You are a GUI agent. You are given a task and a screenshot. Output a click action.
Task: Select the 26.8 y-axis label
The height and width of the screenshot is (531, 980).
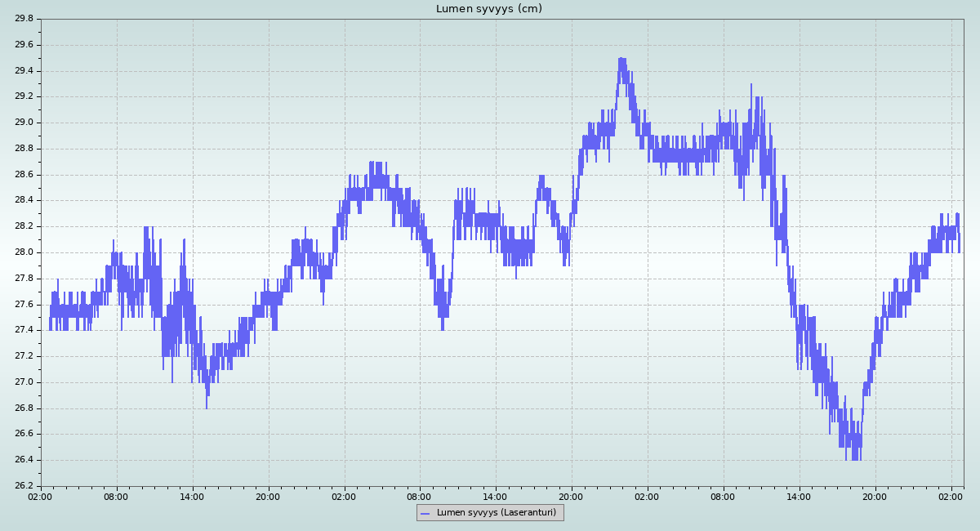coord(24,408)
